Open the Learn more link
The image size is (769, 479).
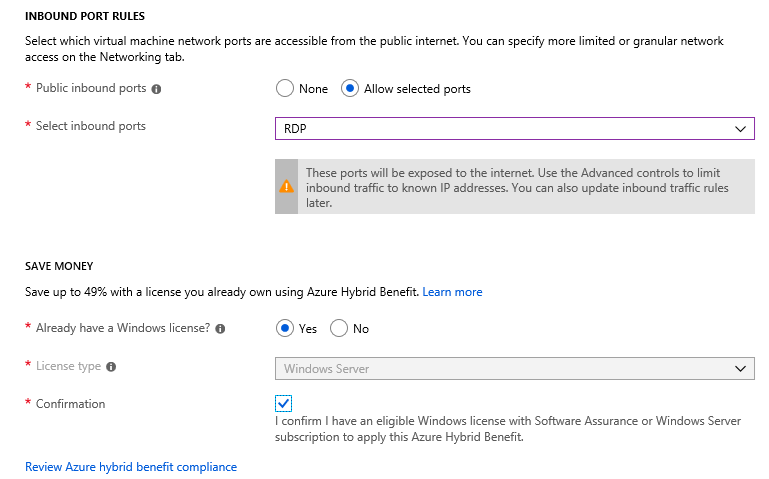click(452, 292)
